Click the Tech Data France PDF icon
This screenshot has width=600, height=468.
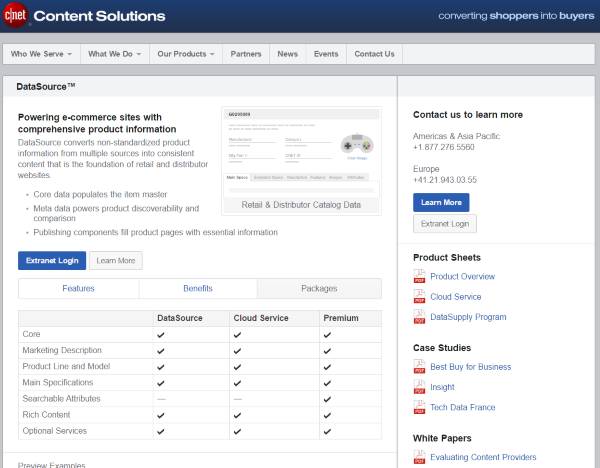[419, 407]
